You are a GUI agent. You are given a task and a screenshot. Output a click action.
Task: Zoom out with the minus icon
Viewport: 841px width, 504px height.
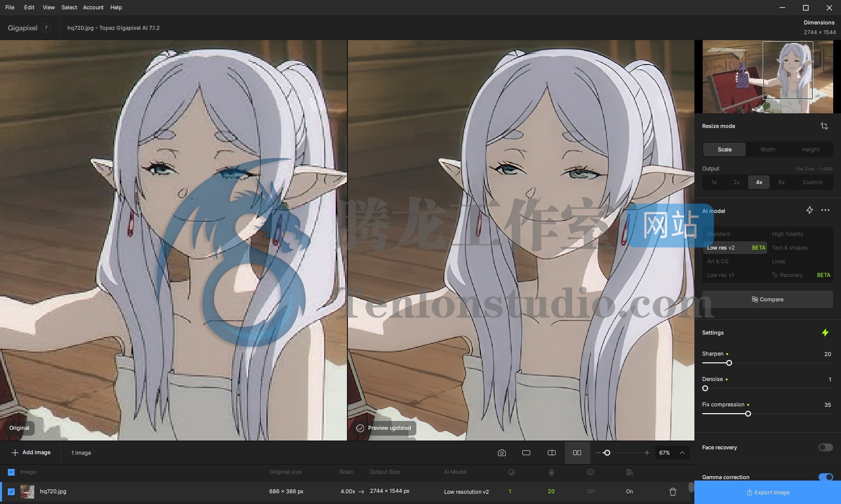[598, 453]
